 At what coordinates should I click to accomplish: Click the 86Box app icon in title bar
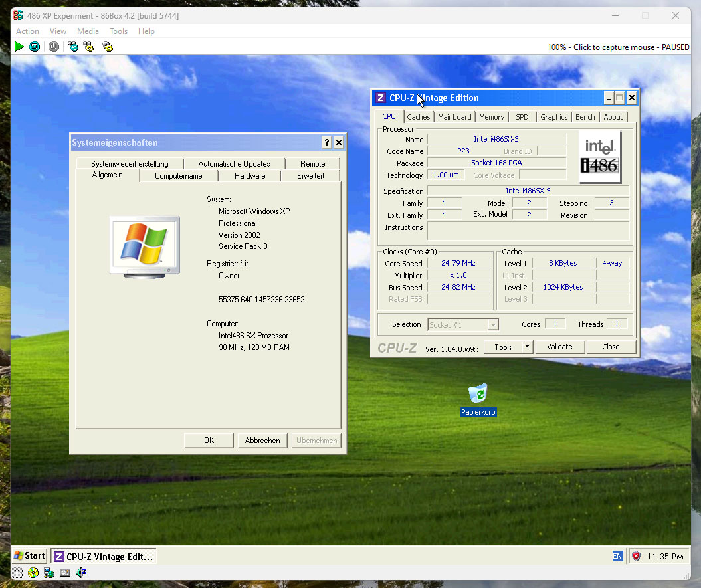tap(18, 16)
